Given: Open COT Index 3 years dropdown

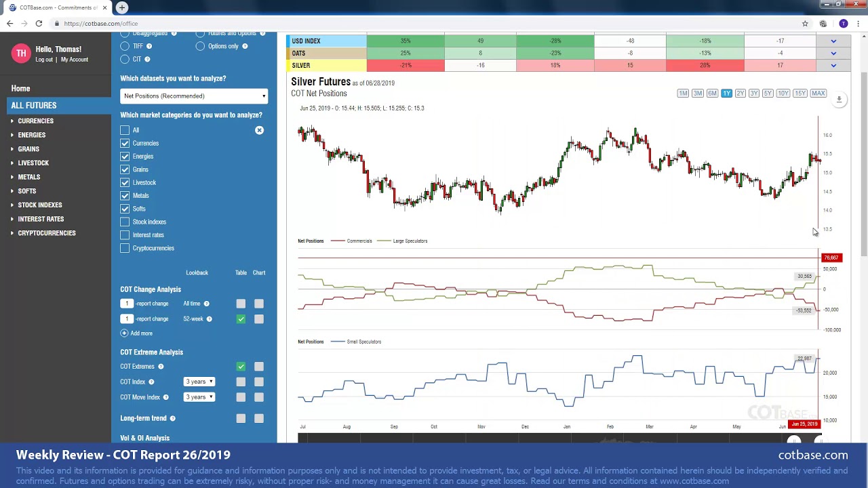Looking at the screenshot, I should 199,382.
